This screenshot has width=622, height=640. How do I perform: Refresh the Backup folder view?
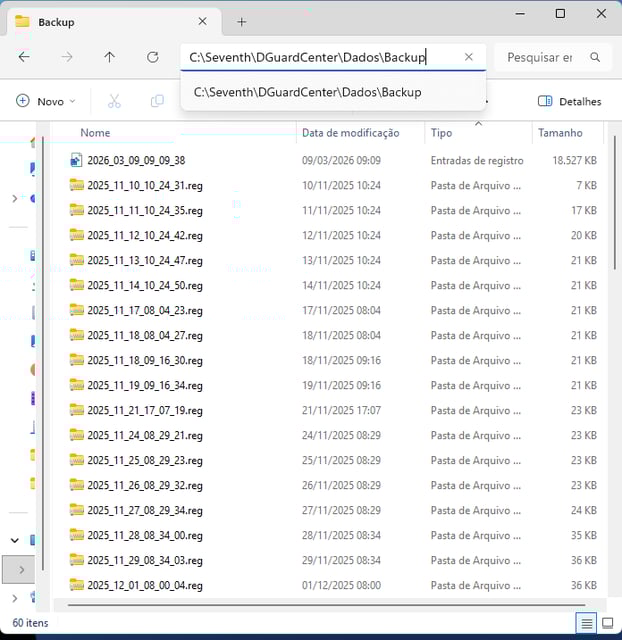tap(153, 57)
